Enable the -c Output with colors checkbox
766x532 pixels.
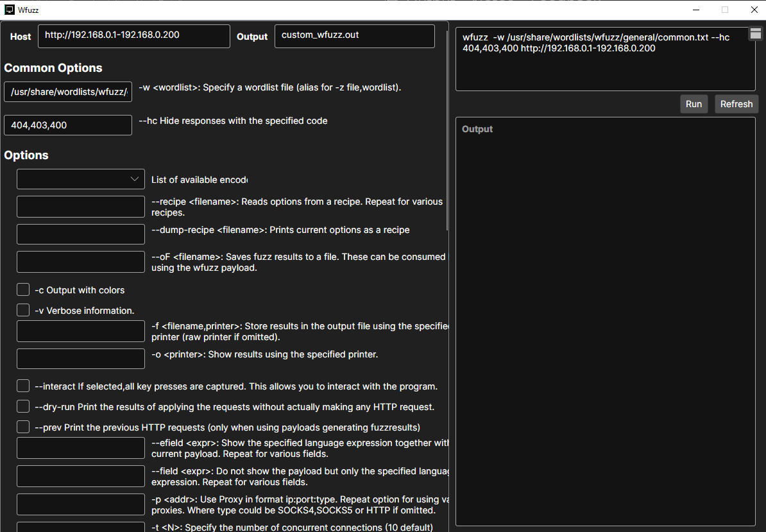(23, 290)
